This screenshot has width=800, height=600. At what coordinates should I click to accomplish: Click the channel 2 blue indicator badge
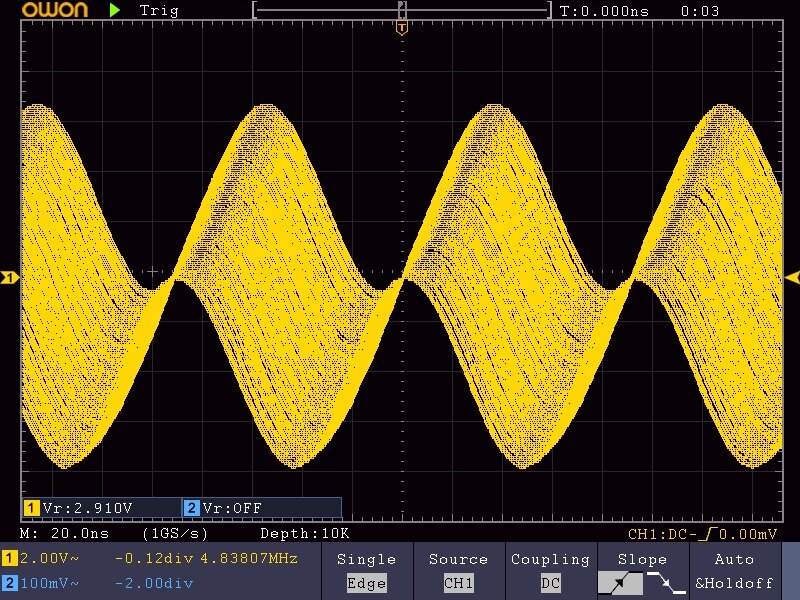10,583
